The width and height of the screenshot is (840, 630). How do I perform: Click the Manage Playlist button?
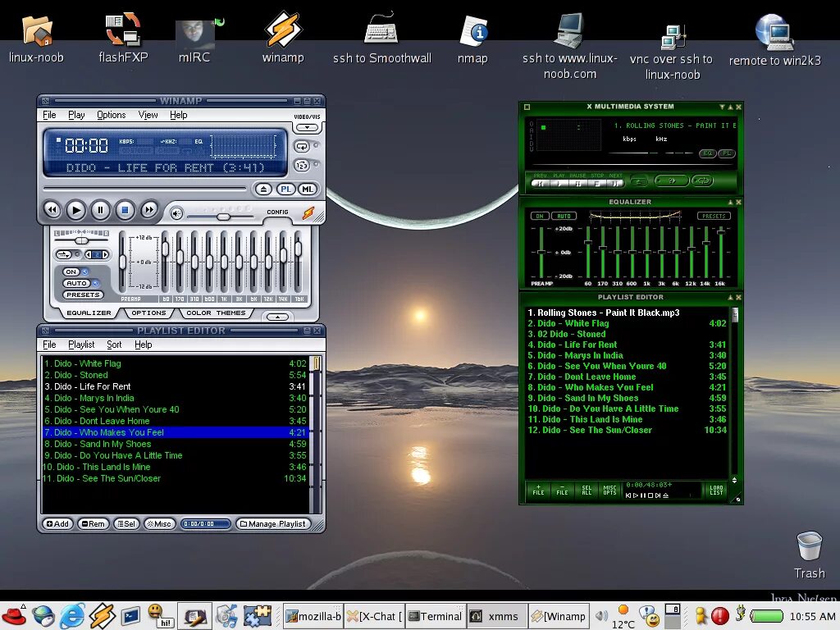click(273, 523)
